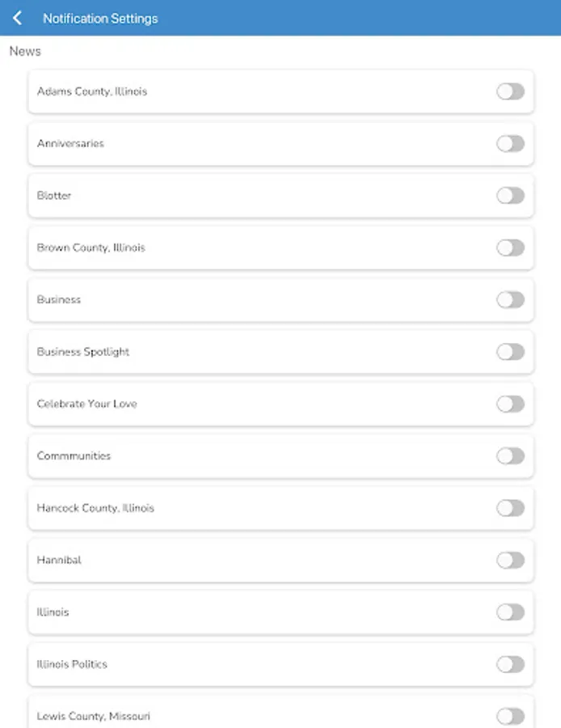Enable Adams County, Illinois notifications toggle
Screen dimensions: 561x728
(510, 91)
